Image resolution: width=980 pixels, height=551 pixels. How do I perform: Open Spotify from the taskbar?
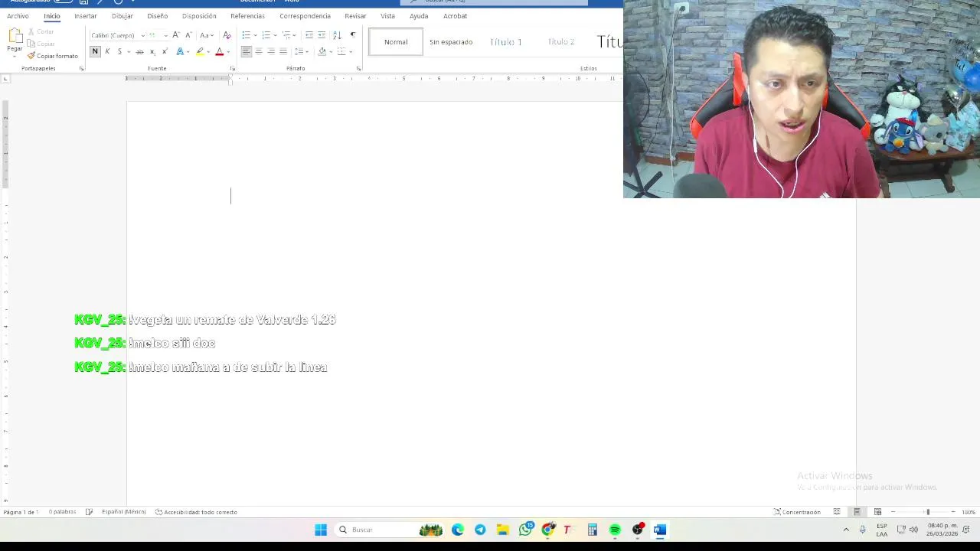click(615, 530)
